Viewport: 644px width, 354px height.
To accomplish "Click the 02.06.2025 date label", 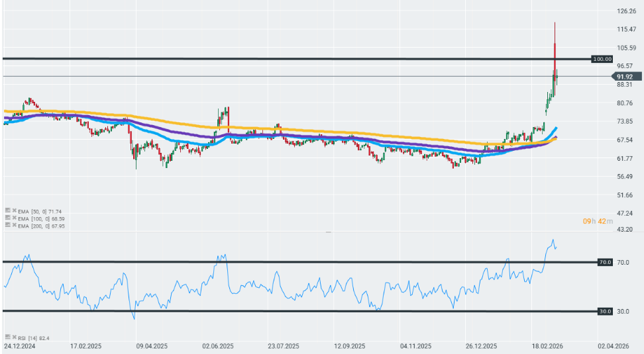I will point(218,346).
